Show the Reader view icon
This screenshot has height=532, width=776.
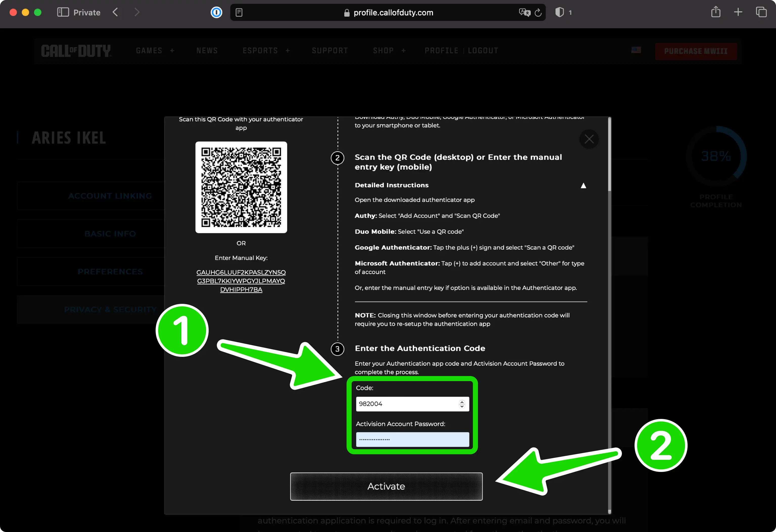[x=239, y=13]
